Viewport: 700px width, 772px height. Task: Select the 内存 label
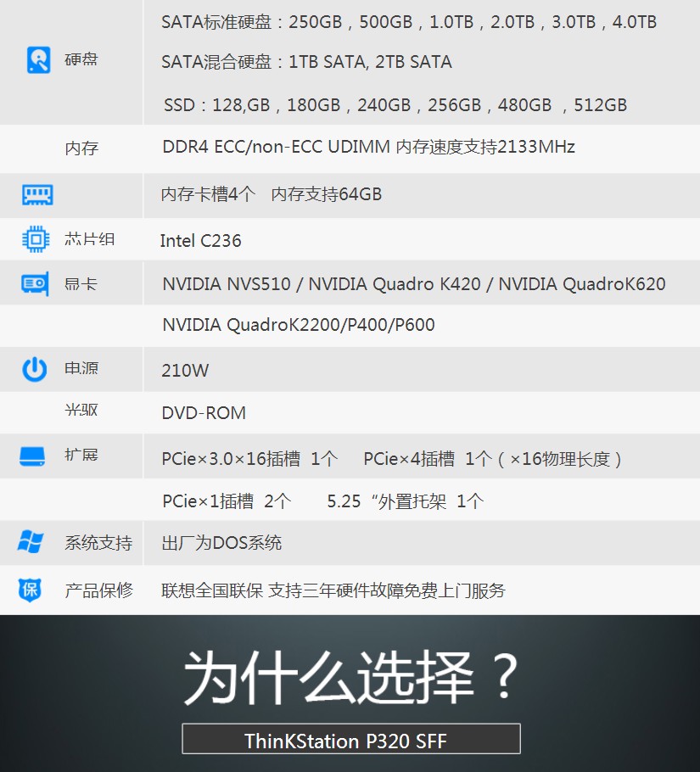[81, 148]
